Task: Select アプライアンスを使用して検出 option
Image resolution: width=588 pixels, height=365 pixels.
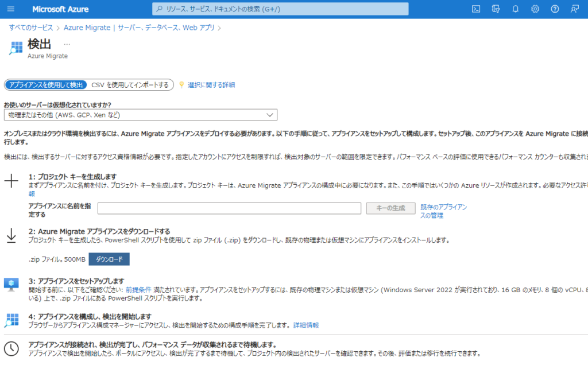Action: coord(46,85)
